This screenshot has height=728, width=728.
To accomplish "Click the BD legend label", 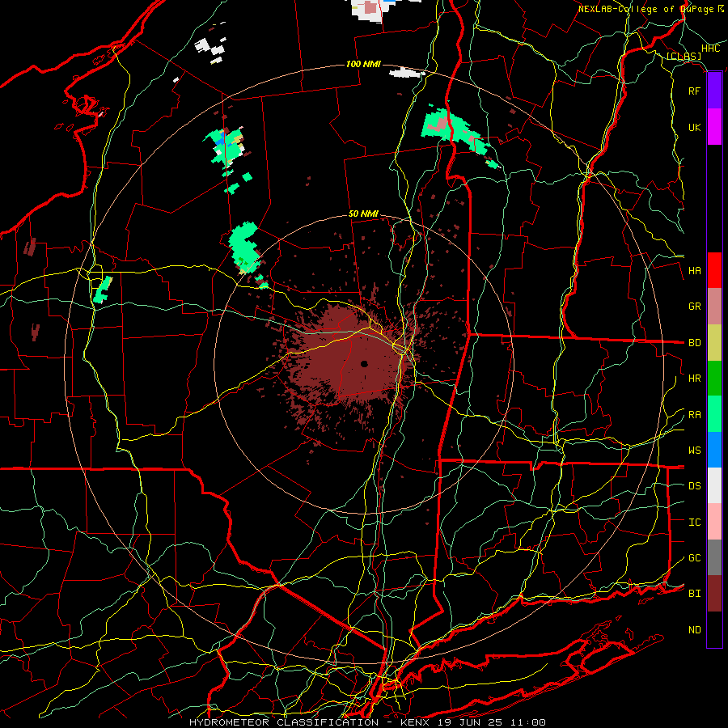I will coord(694,343).
